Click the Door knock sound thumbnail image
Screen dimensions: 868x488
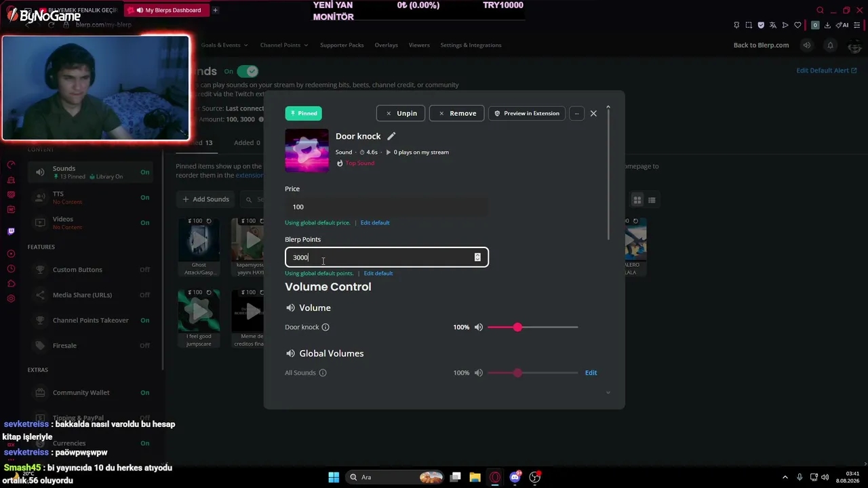coord(307,150)
